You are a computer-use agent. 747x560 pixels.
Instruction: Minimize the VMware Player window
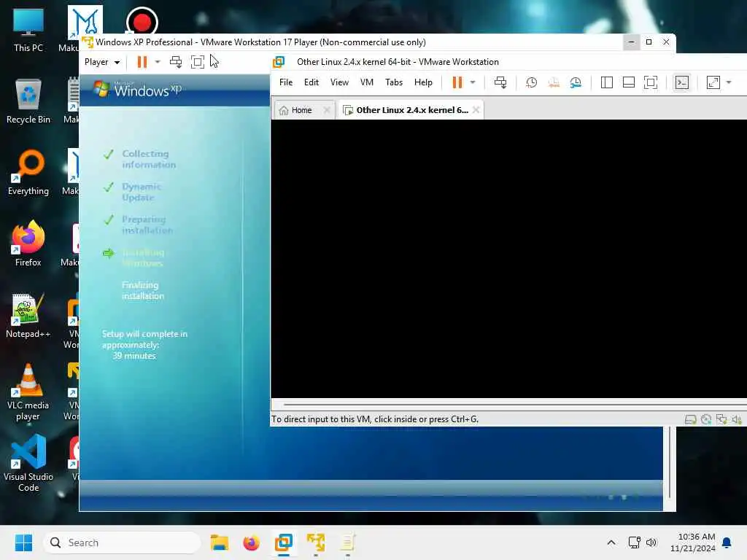click(631, 42)
